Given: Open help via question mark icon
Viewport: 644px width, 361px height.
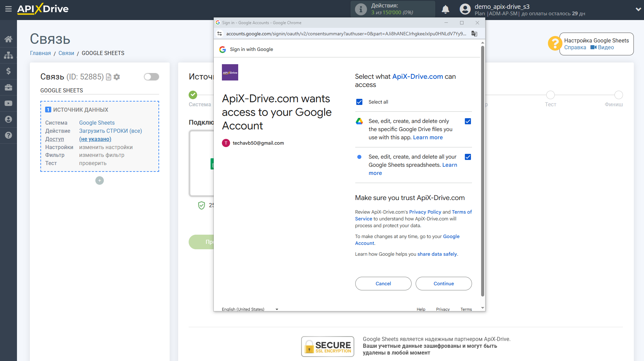Looking at the screenshot, I should tap(8, 135).
